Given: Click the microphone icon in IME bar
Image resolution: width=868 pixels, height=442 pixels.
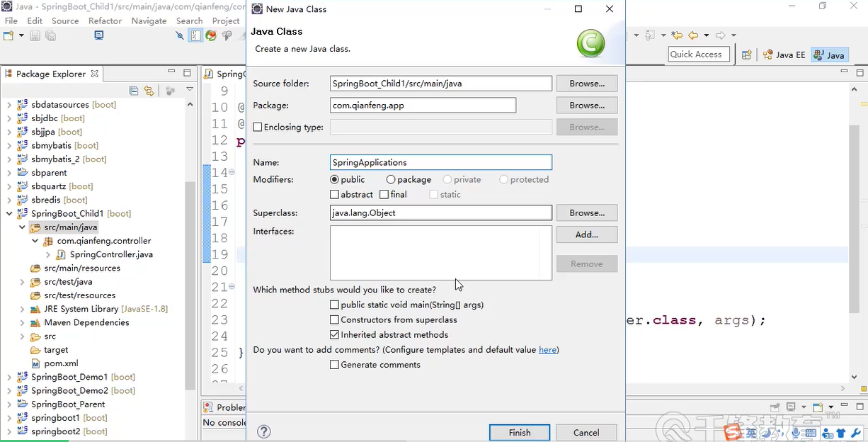Looking at the screenshot, I should pyautogui.click(x=796, y=433).
